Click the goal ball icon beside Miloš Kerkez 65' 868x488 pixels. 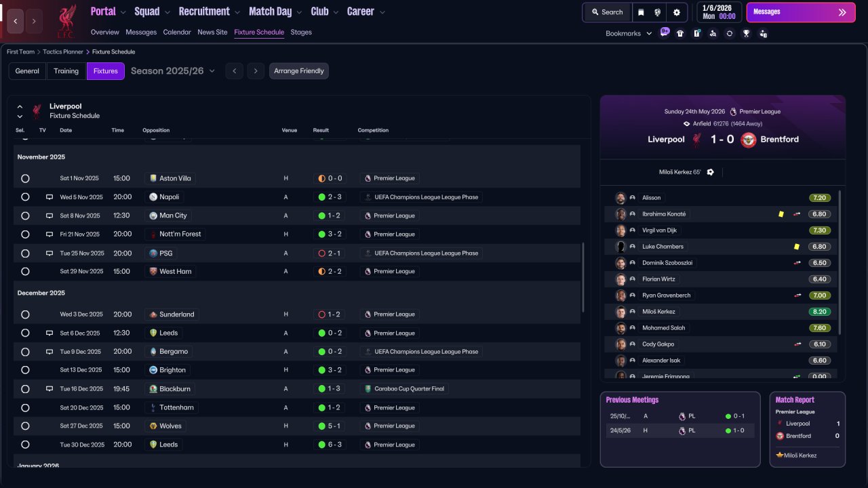click(710, 172)
